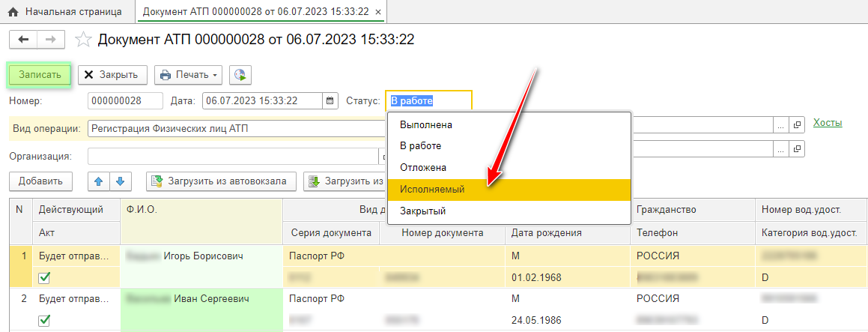Choose Выполнена in the status dropdown
This screenshot has height=332, width=868.
click(x=425, y=125)
